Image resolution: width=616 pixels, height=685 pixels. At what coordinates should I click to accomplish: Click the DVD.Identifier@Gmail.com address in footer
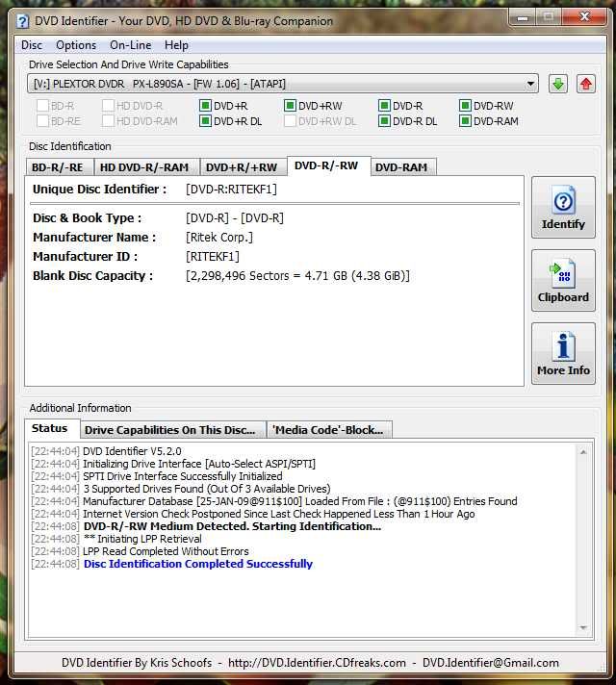coord(491,663)
